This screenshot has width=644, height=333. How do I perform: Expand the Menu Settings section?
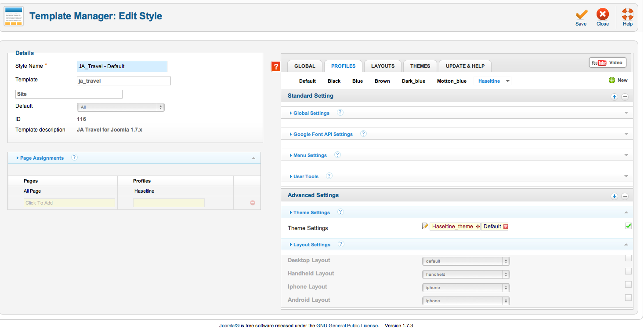coord(457,155)
